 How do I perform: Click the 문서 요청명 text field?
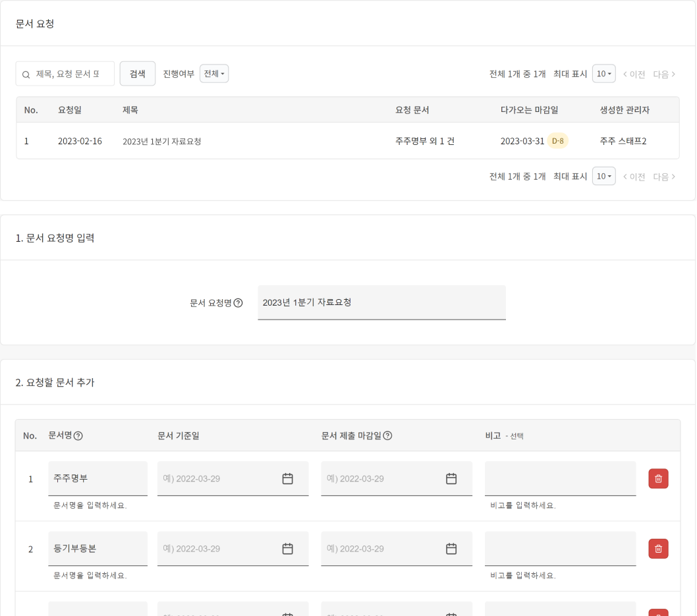[381, 302]
